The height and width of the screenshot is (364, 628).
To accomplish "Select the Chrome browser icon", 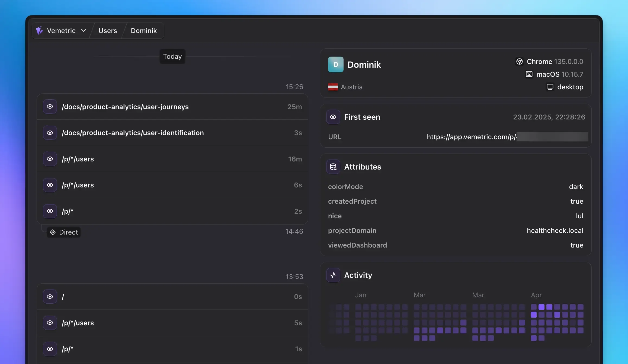I will [x=520, y=61].
